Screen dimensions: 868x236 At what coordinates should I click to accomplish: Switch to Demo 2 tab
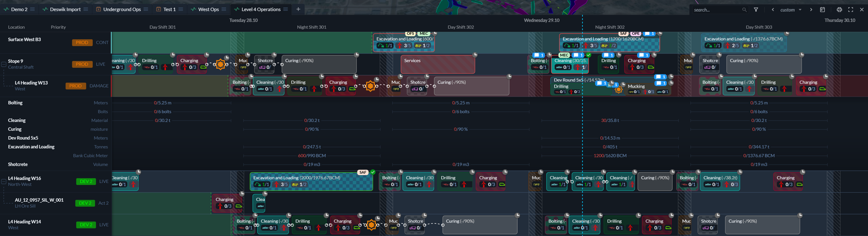coord(19,9)
